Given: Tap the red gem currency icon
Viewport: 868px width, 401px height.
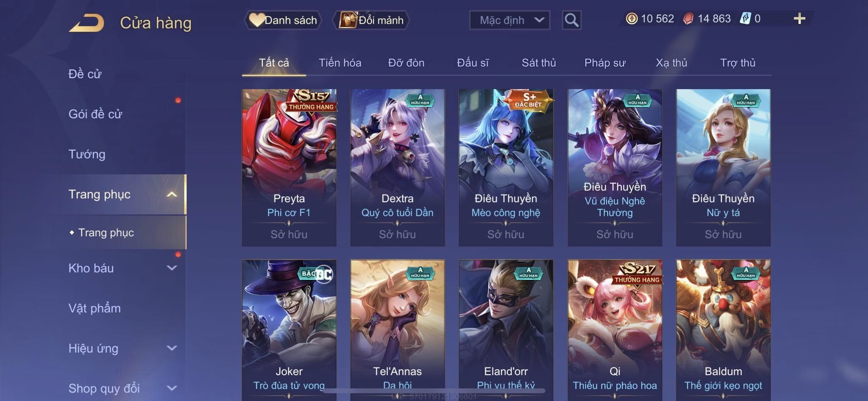Looking at the screenshot, I should (x=688, y=19).
